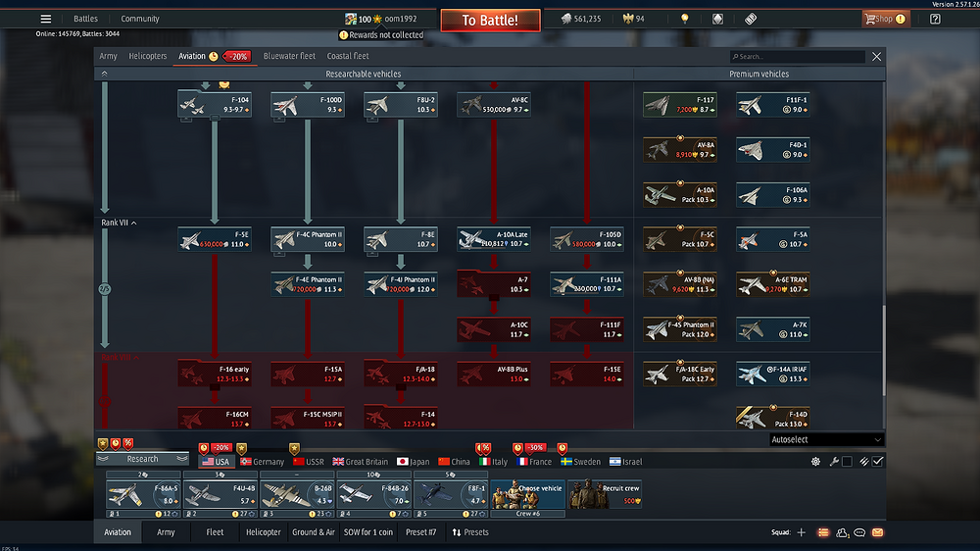Select the SOW for 1 coin preset
980x551 pixels.
click(368, 532)
